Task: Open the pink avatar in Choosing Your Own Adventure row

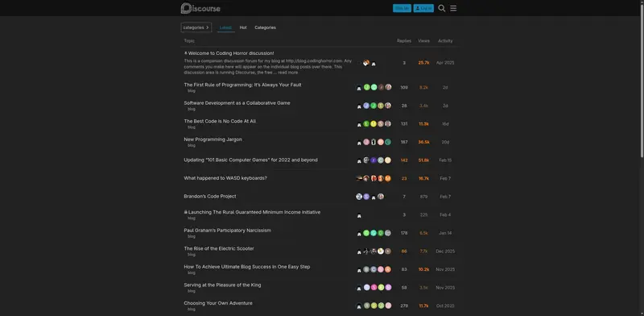Action: click(x=388, y=306)
